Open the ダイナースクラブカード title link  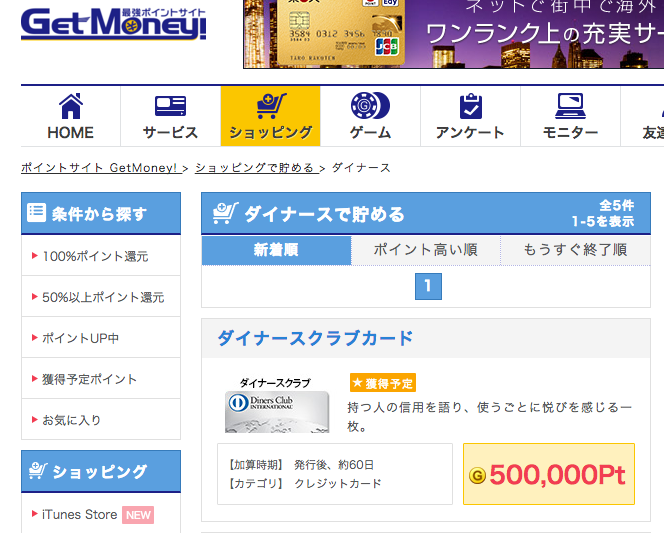(315, 339)
